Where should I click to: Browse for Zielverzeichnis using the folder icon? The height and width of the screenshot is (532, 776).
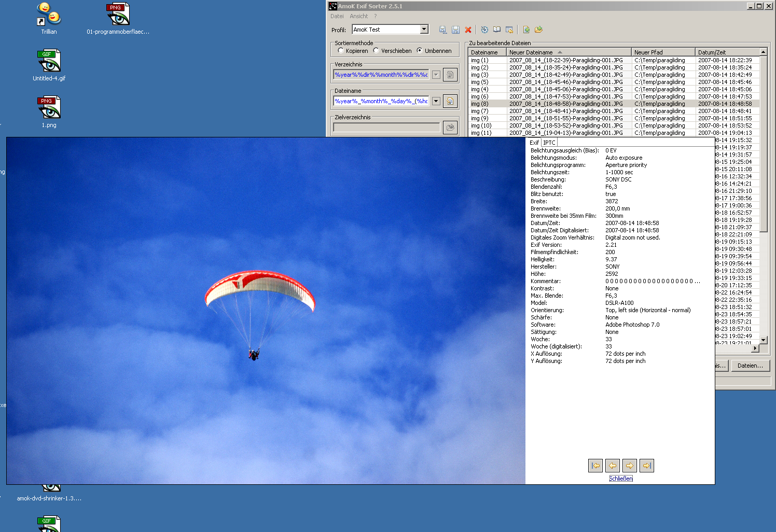[x=450, y=127]
